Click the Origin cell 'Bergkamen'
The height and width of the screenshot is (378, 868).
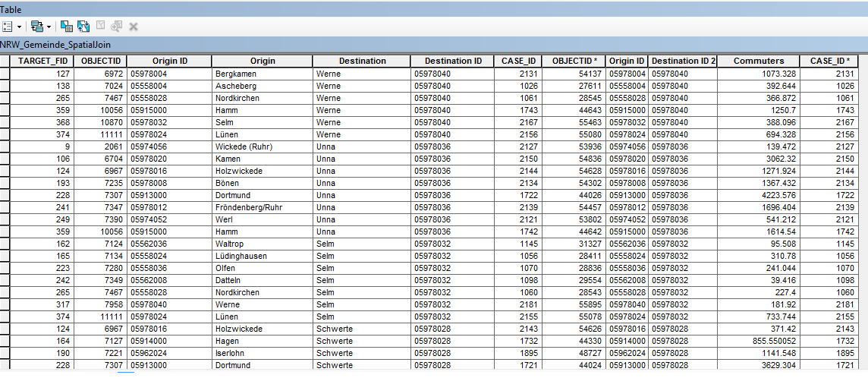263,74
